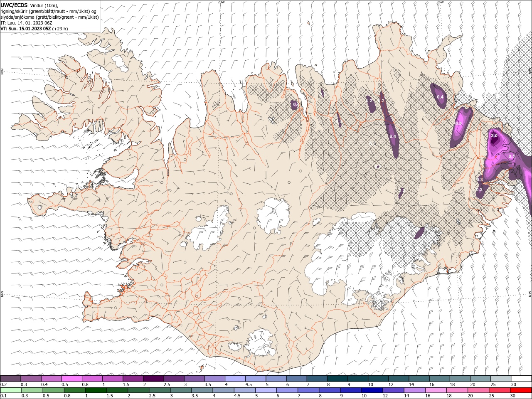Click the '15W' longitude label at the top
Image resolution: width=532 pixels, height=399 pixels.
point(440,2)
